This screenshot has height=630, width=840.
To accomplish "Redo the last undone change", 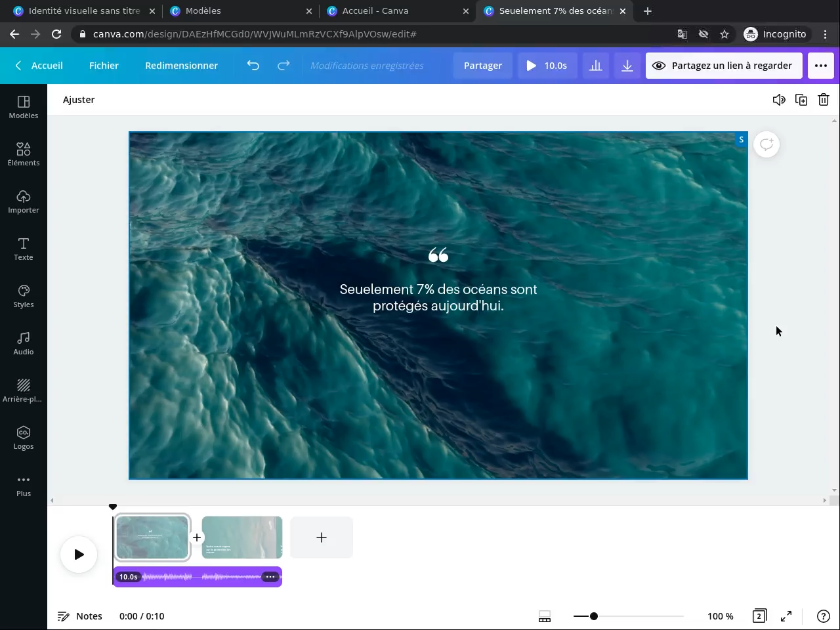I will (283, 66).
